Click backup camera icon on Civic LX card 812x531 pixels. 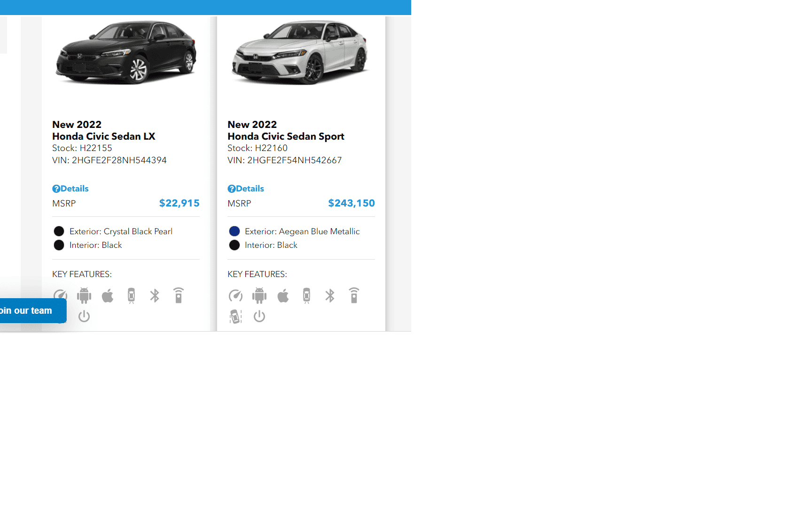[132, 296]
